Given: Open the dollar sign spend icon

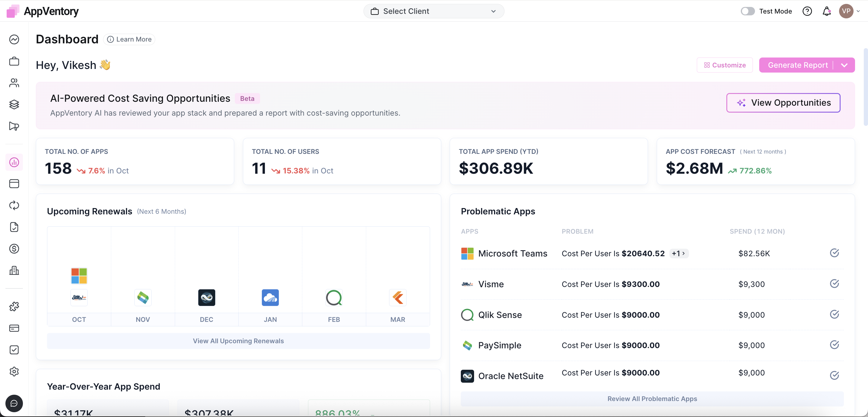Looking at the screenshot, I should 14,249.
